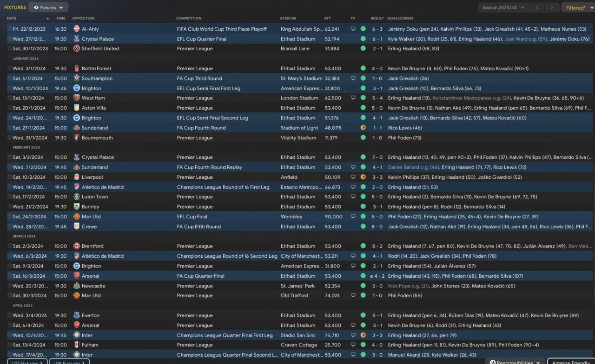Image resolution: width=595 pixels, height=364 pixels.
Task: Sort by the Result column header
Action: click(377, 19)
